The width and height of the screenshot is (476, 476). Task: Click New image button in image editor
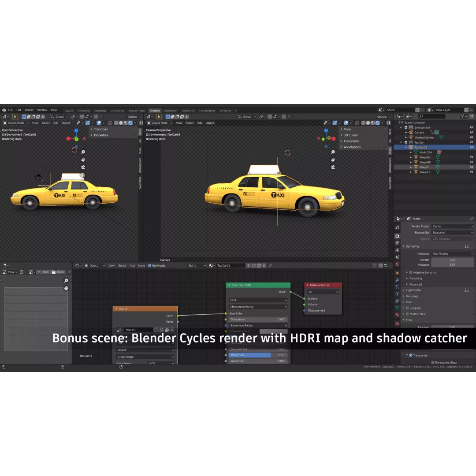(x=43, y=272)
